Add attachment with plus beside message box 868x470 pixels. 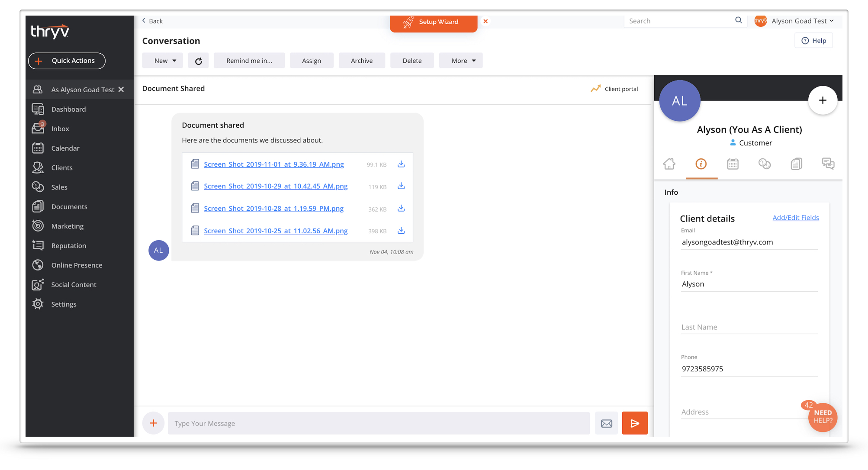point(153,423)
